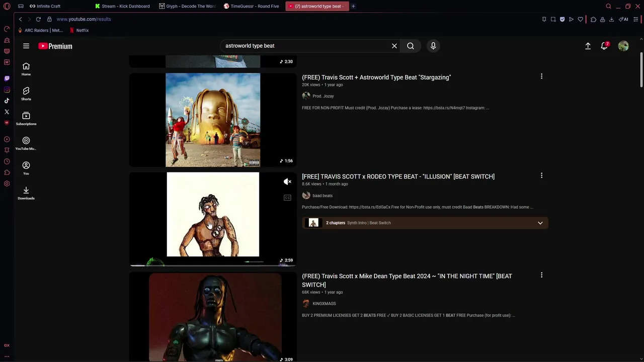Visit the baad beats channel

(x=323, y=196)
